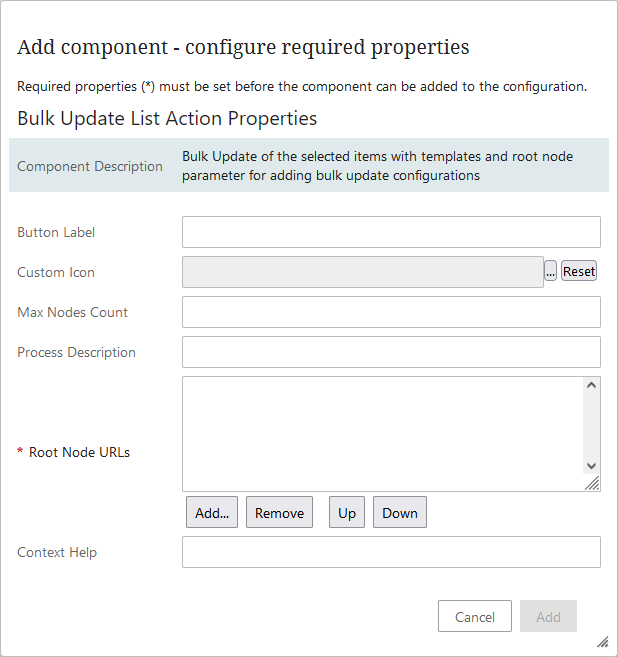
Task: Move selected URL Down in list
Action: click(x=400, y=512)
